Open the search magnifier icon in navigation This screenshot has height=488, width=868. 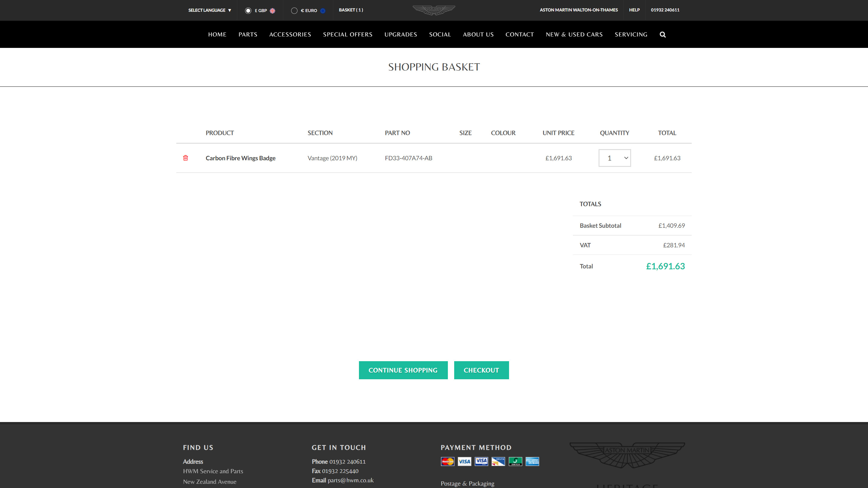coord(662,35)
